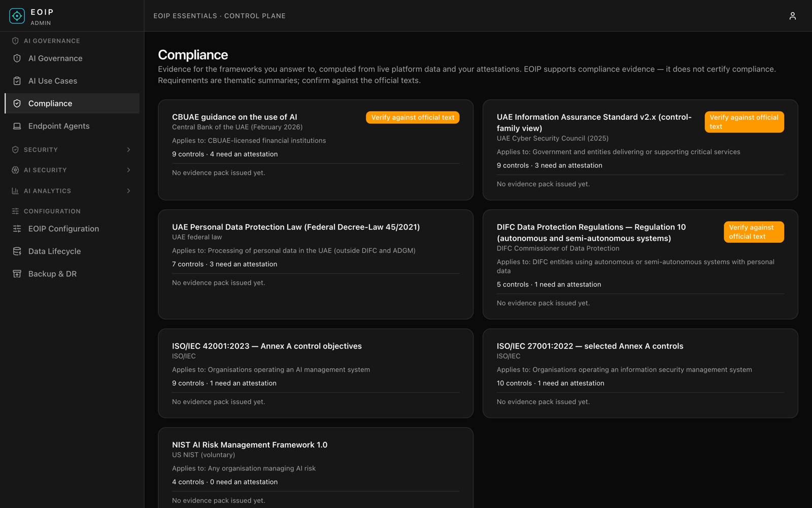Click CBUAE card's Verify against official text badge

413,117
